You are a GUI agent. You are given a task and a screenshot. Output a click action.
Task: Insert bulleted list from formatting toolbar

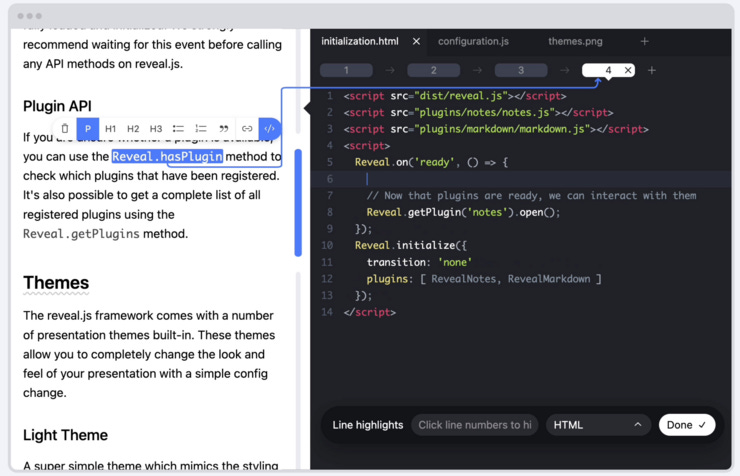[178, 128]
